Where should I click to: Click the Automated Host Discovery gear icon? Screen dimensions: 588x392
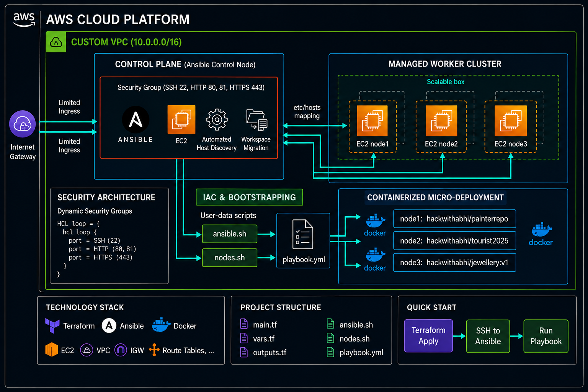[217, 120]
